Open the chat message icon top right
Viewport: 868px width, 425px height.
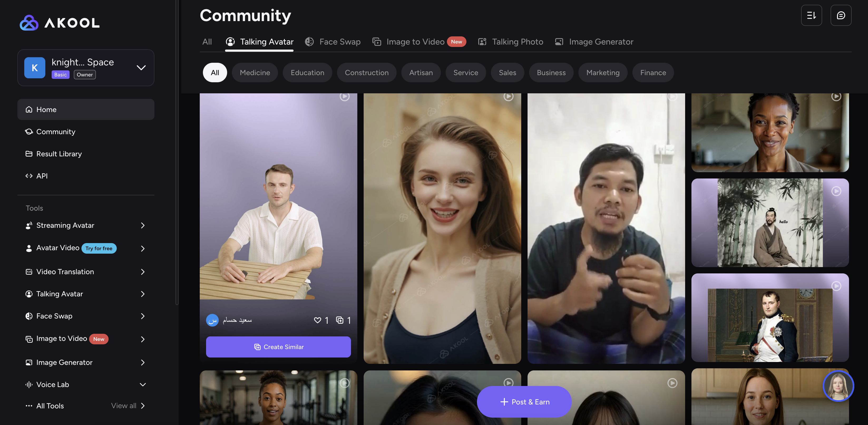pyautogui.click(x=841, y=16)
